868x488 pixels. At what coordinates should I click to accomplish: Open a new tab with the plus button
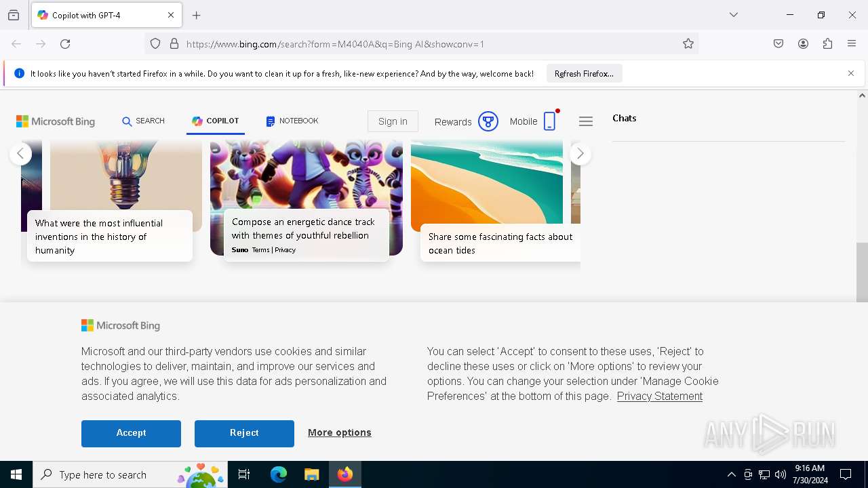(x=197, y=15)
